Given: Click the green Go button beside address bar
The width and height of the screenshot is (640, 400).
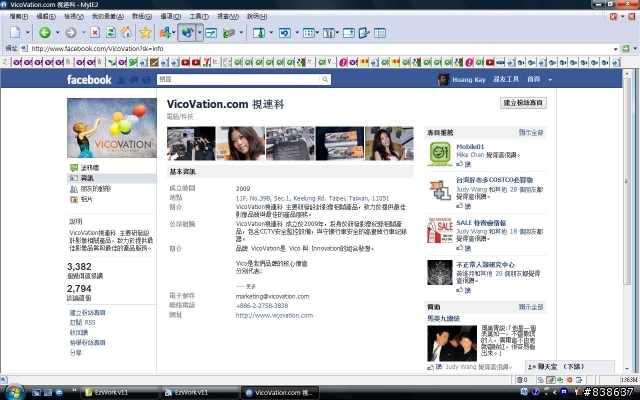Looking at the screenshot, I should [x=626, y=49].
